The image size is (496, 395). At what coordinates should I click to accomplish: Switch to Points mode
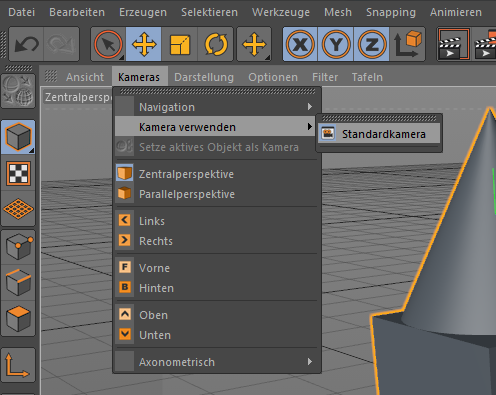coord(18,247)
